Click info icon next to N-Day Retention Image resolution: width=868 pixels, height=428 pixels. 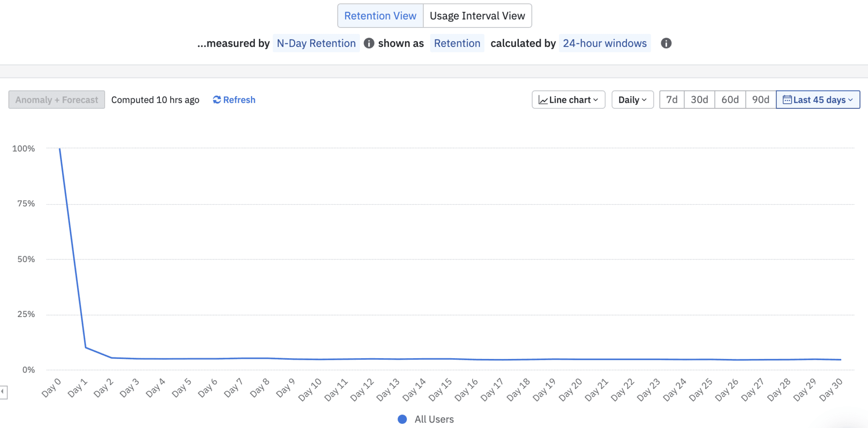369,43
